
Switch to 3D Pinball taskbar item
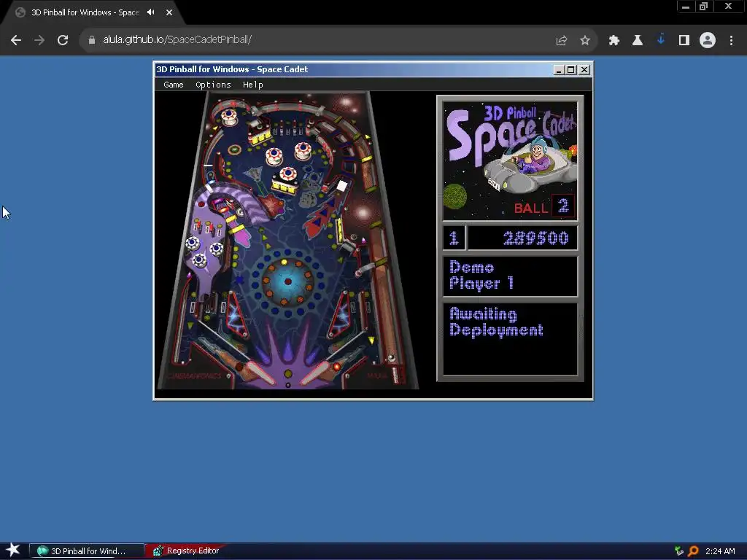click(x=87, y=551)
